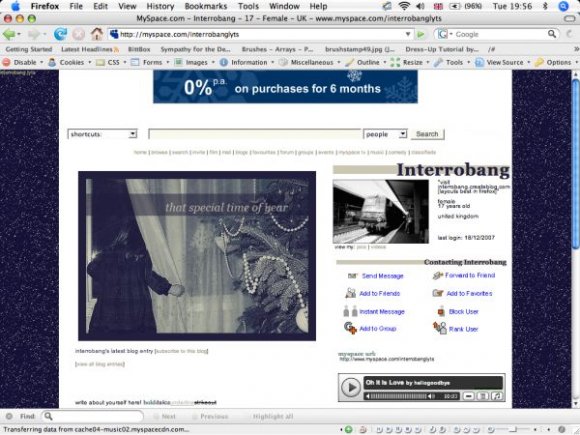The width and height of the screenshot is (580, 435).
Task: Click the back navigation arrow
Action: pos(9,34)
